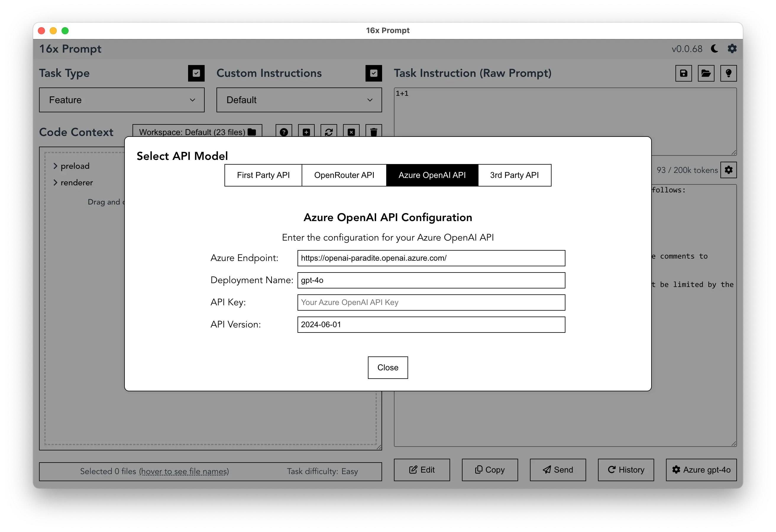The image size is (776, 532).
Task: Open saved prompts folder icon
Action: [x=706, y=73]
